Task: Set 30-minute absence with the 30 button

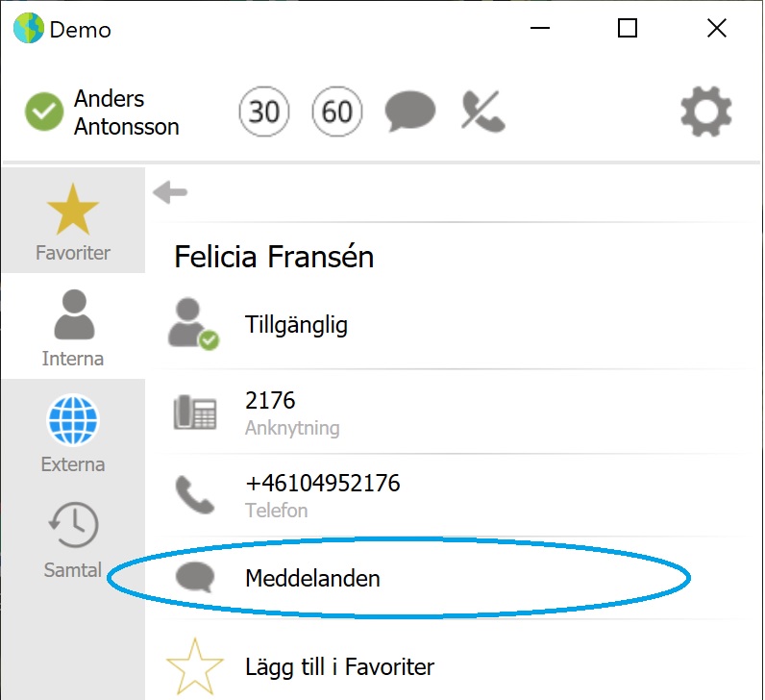Action: point(264,112)
